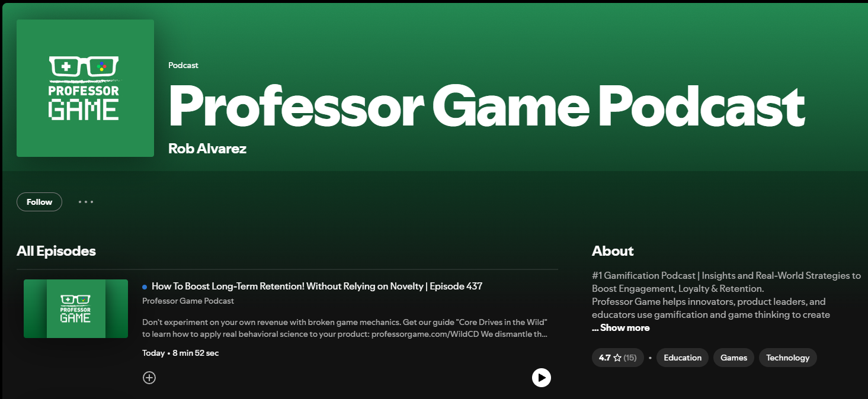
Task: Open the three-dot more options menu
Action: 86,202
